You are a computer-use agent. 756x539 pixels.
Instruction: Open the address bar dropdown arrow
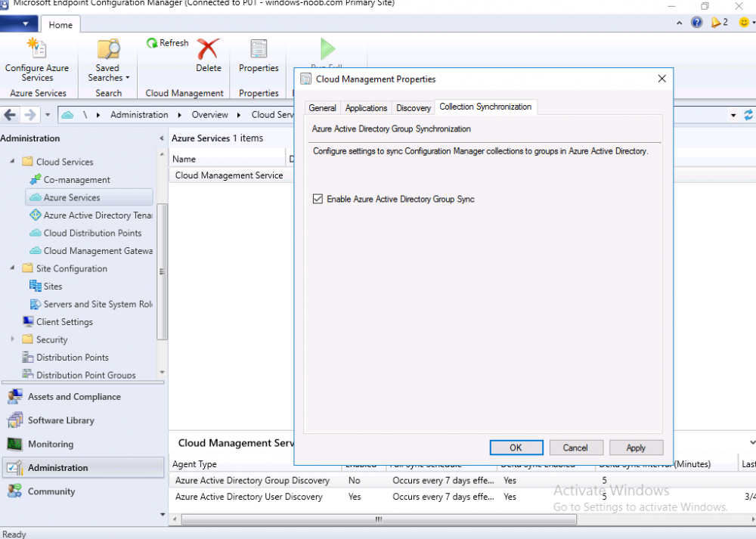[733, 115]
